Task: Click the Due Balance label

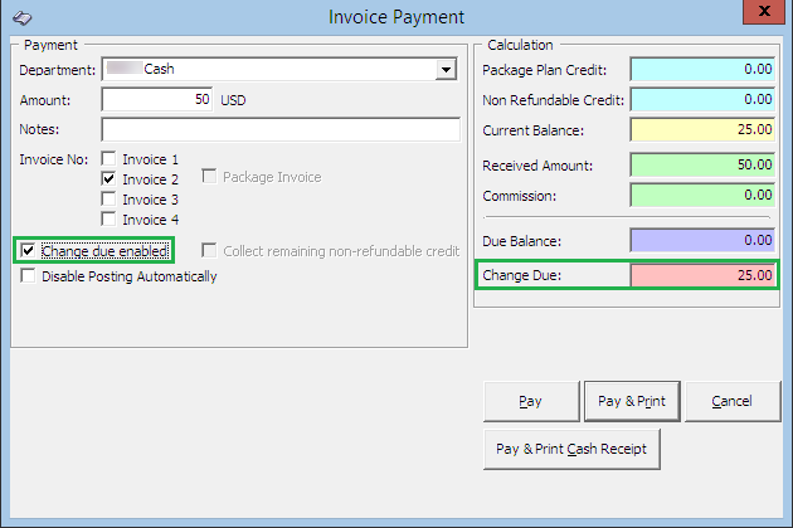Action: [x=522, y=241]
